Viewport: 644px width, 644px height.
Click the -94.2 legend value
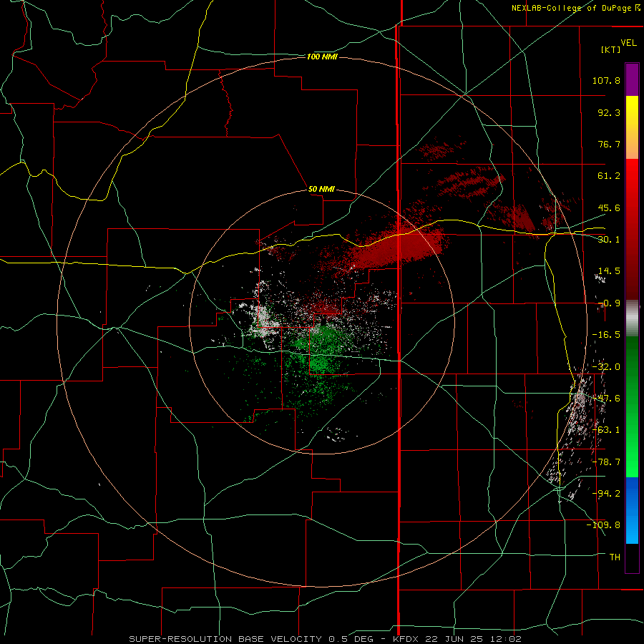click(606, 494)
